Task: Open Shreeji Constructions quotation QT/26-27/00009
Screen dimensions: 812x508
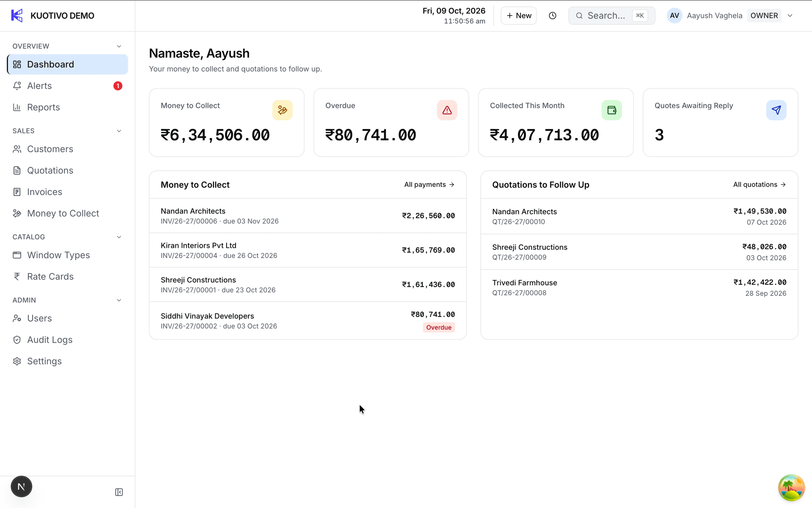Action: coord(639,252)
